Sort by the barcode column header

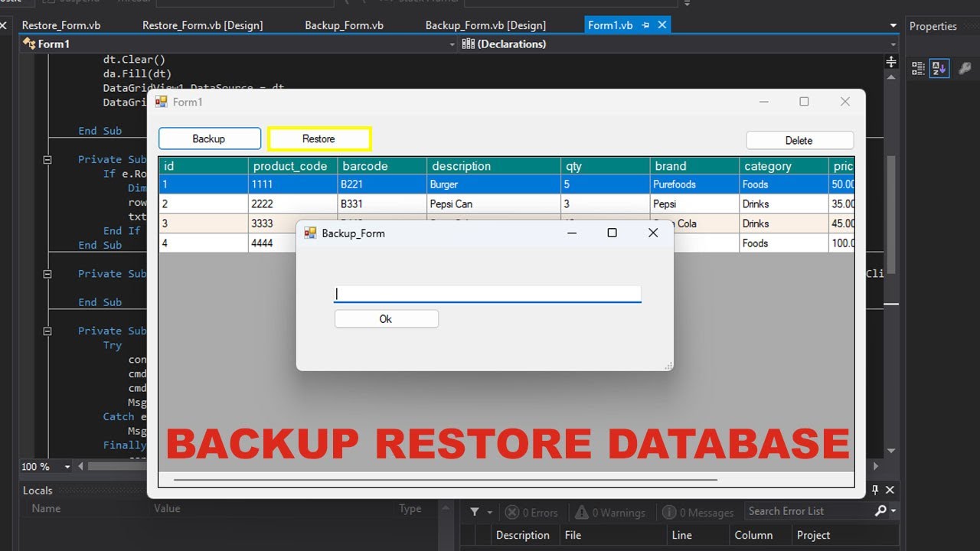pyautogui.click(x=382, y=166)
